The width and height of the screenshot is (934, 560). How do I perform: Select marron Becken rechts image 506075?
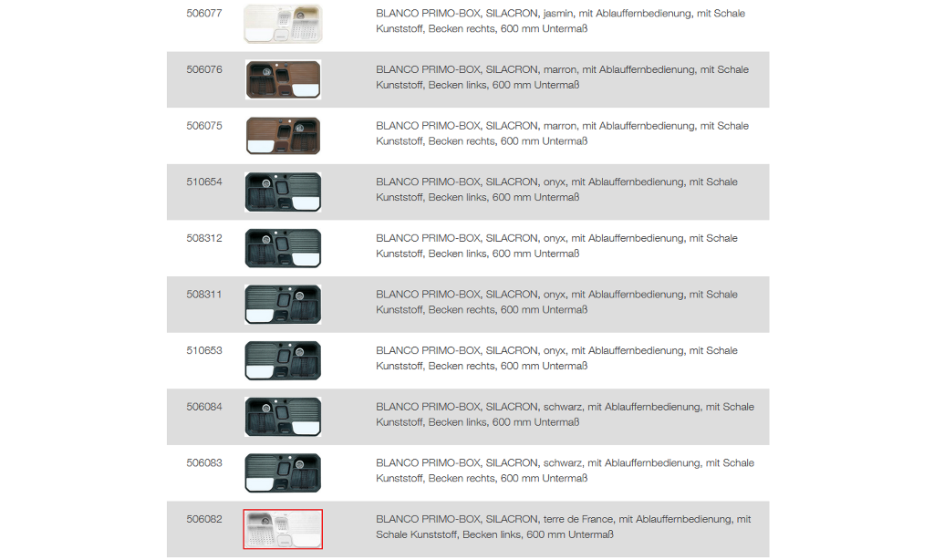[x=283, y=136]
